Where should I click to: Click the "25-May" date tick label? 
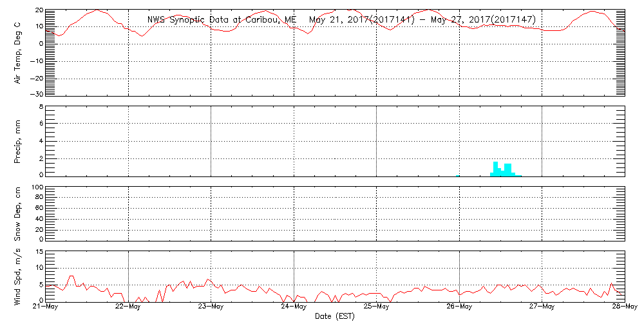[x=377, y=307]
